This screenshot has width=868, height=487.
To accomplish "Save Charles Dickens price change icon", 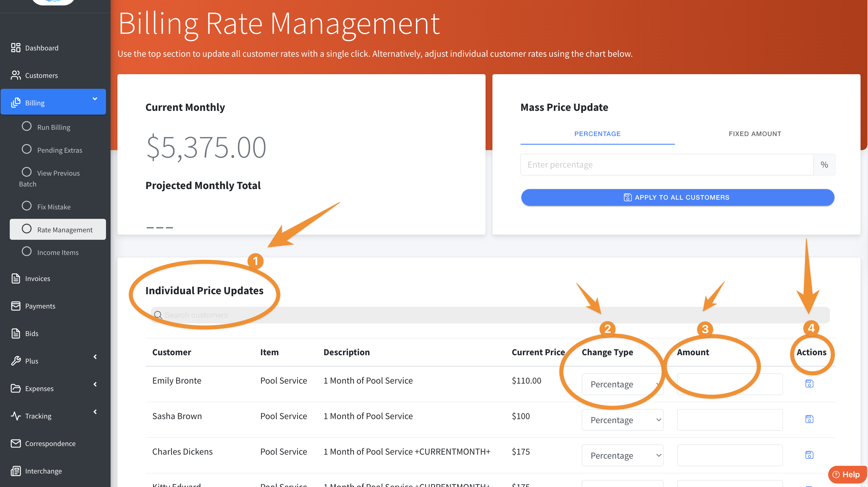I will 809,455.
